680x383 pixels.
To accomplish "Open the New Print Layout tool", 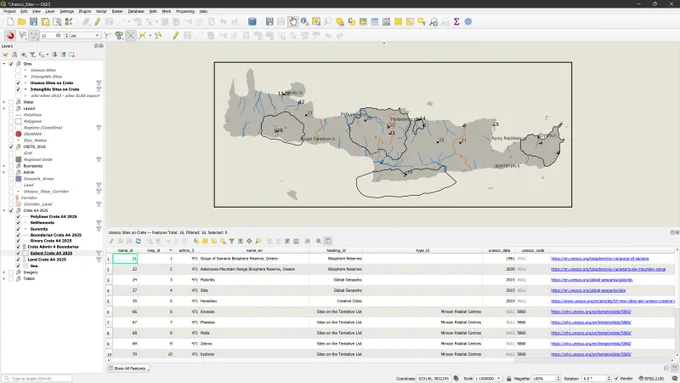I will [45, 22].
